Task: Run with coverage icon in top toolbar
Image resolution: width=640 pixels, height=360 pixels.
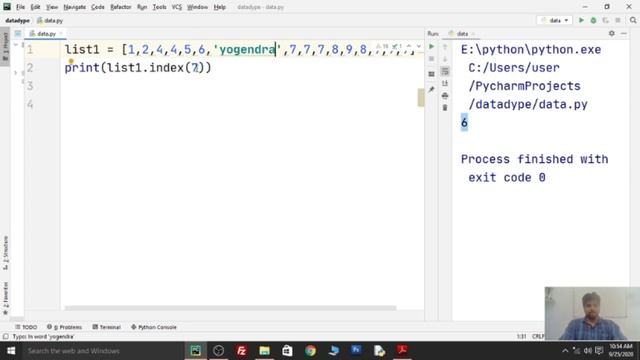Action: pyautogui.click(x=606, y=20)
